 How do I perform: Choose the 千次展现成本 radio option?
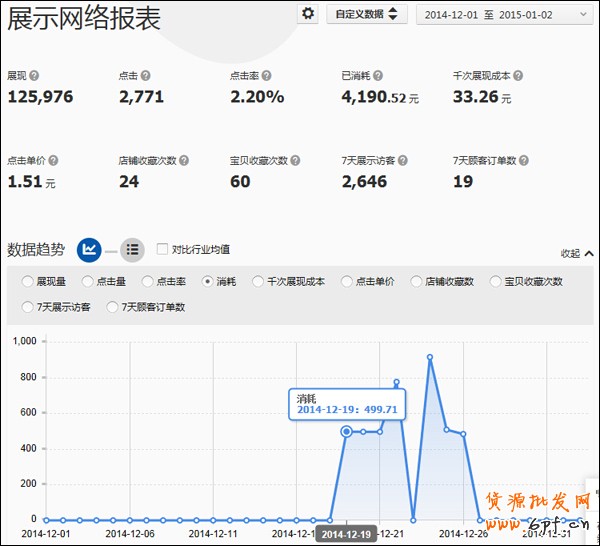click(258, 282)
